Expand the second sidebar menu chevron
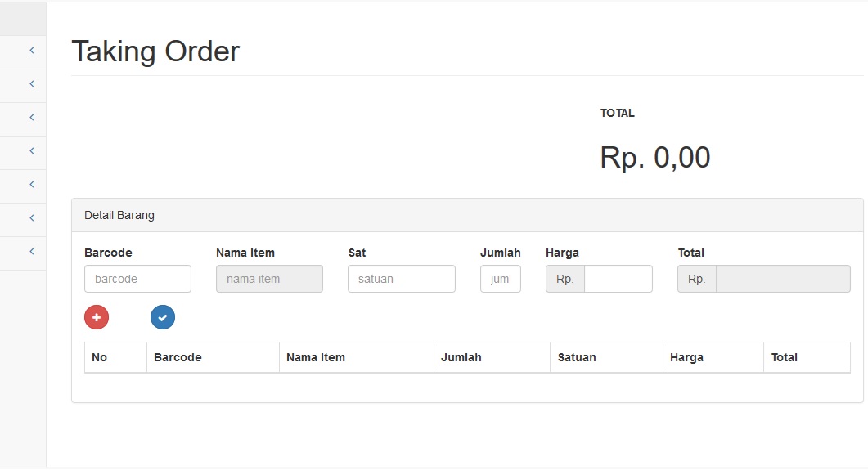Image resolution: width=868 pixels, height=470 pixels. point(31,84)
